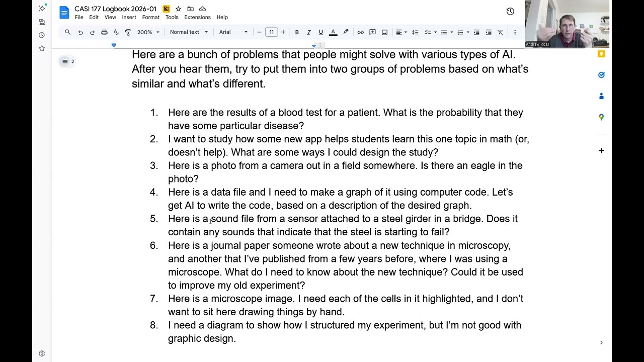This screenshot has height=362, width=644.
Task: Toggle underline formatting
Action: (x=320, y=32)
